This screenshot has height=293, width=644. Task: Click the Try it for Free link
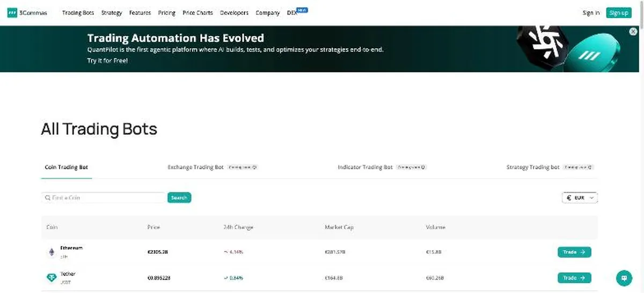(107, 61)
